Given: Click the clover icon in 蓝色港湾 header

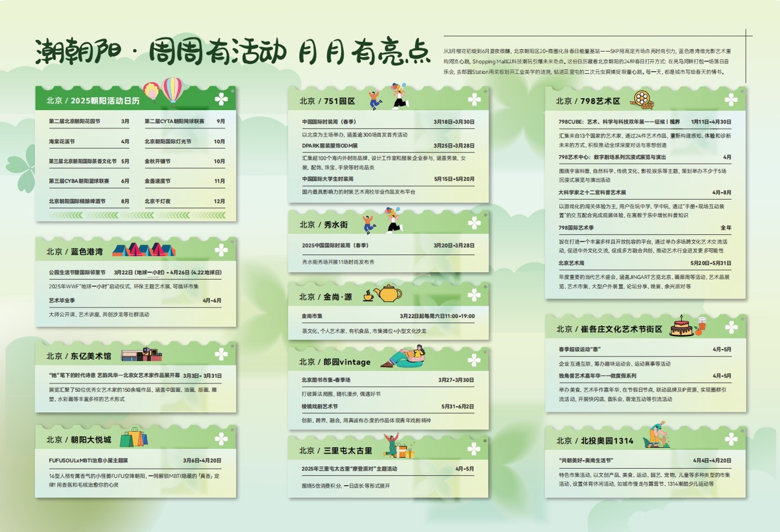Looking at the screenshot, I should (221, 251).
